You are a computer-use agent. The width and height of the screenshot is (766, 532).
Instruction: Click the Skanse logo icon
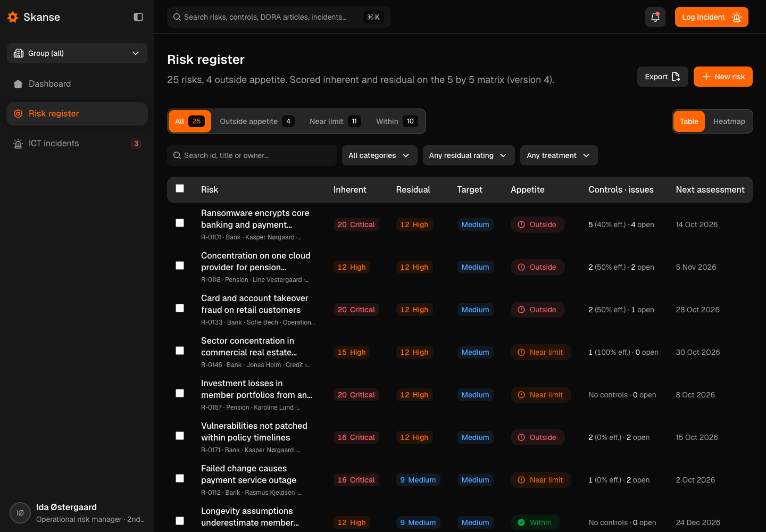click(13, 17)
